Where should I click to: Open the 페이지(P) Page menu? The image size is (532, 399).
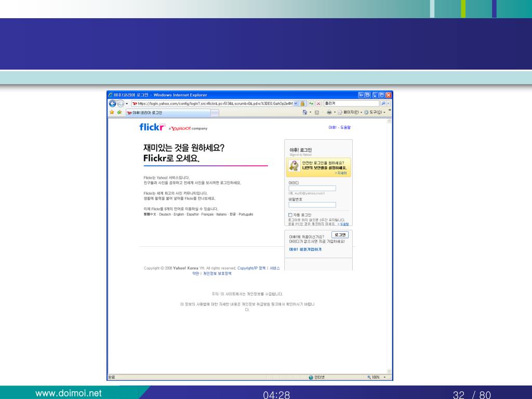click(x=350, y=112)
